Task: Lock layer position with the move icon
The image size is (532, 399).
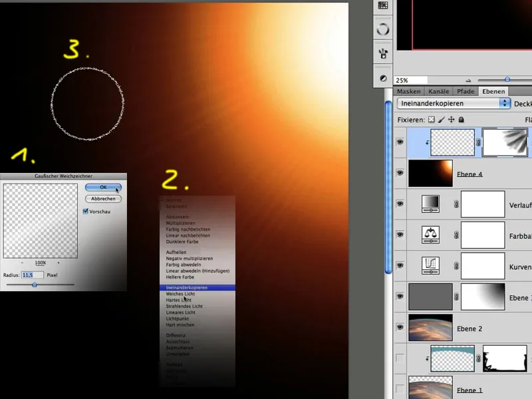Action: [x=452, y=120]
